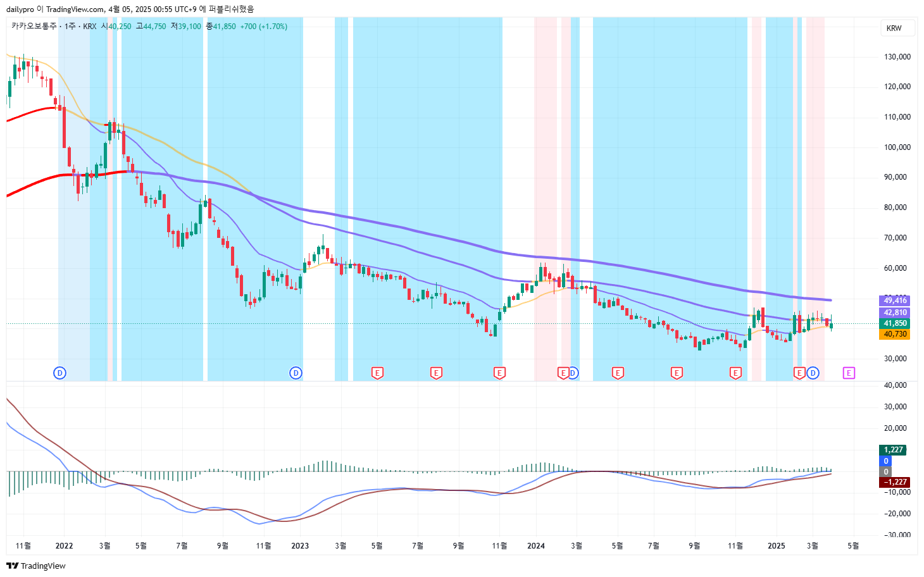Click the green 1,227 indicator value label
The height and width of the screenshot is (577, 924).
[x=893, y=450]
